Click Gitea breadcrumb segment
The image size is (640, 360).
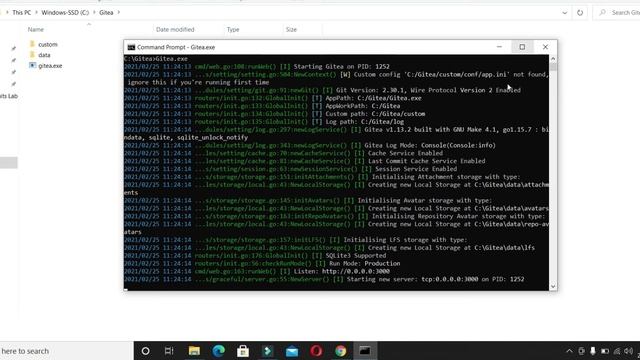106,13
